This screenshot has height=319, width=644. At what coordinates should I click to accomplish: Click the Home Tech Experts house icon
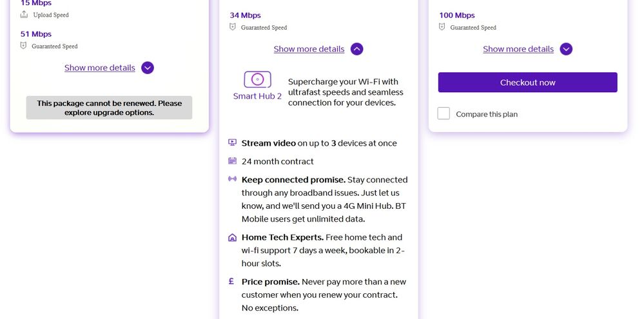pos(232,237)
